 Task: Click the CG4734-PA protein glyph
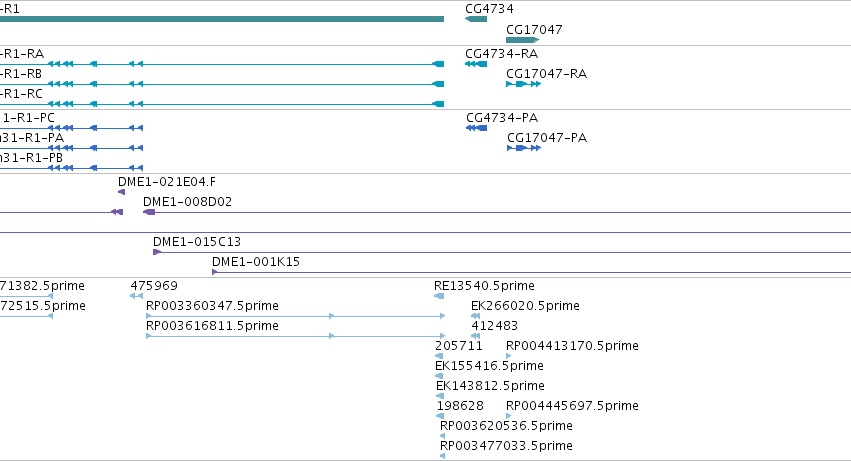coord(477,128)
